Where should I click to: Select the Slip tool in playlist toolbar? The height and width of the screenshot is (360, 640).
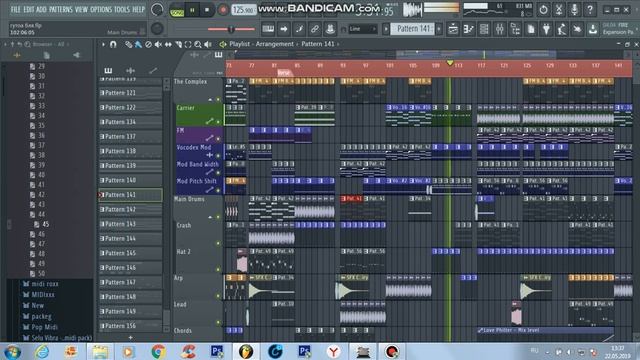pos(168,44)
